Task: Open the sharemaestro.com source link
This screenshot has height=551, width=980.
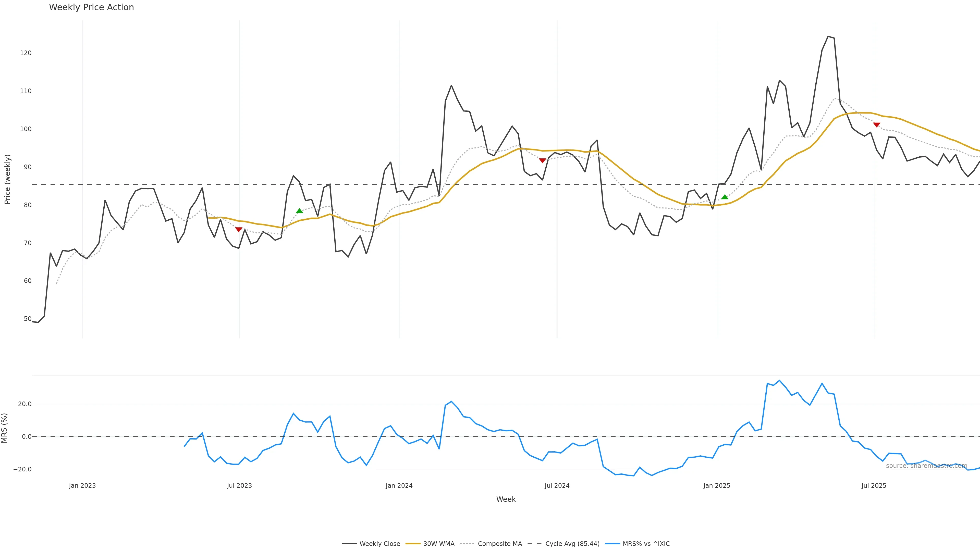Action: click(x=926, y=466)
